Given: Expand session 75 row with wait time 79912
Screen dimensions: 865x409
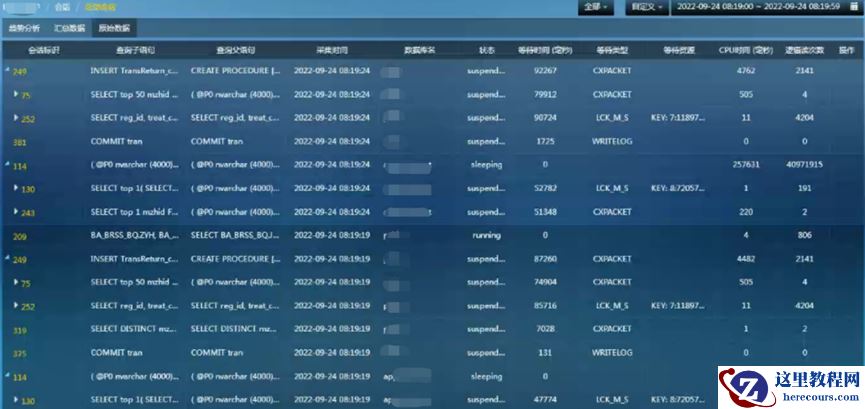Looking at the screenshot, I should point(17,94).
